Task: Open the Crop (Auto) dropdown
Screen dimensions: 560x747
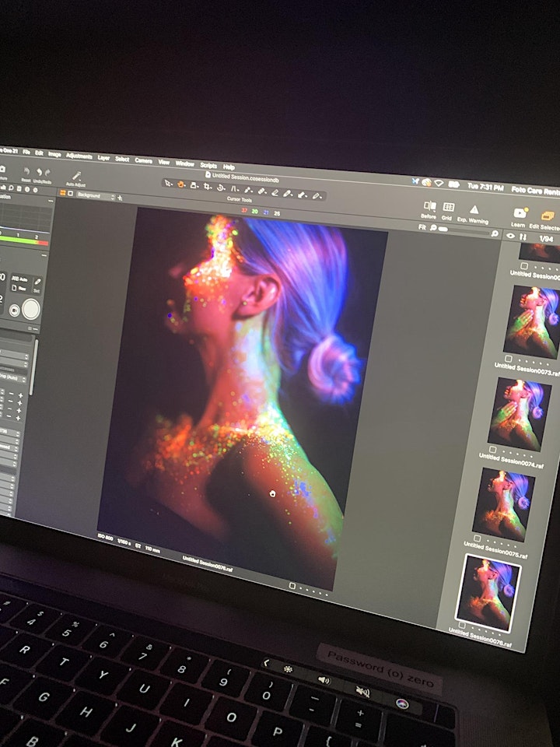Action: coord(13,378)
